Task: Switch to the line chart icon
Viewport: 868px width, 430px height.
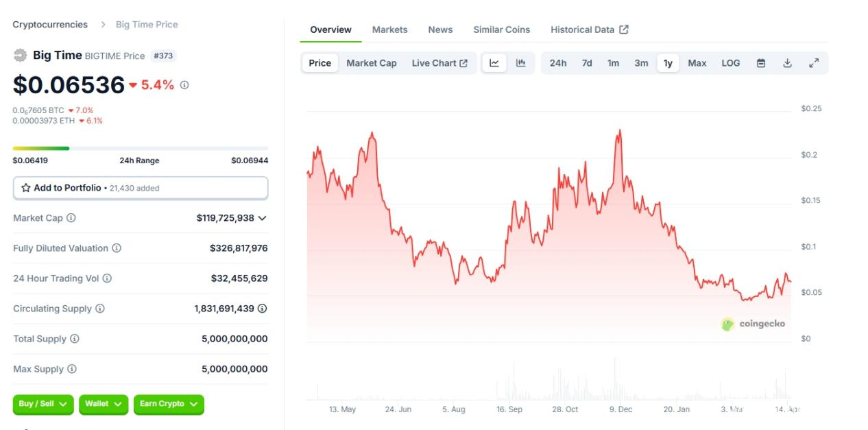Action: pyautogui.click(x=494, y=63)
